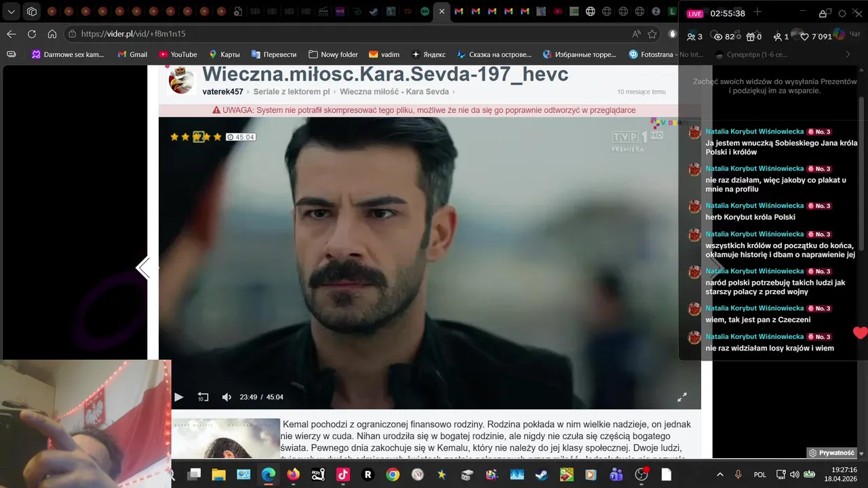Open the 'Избранные торре...' bookmark

pyautogui.click(x=580, y=54)
